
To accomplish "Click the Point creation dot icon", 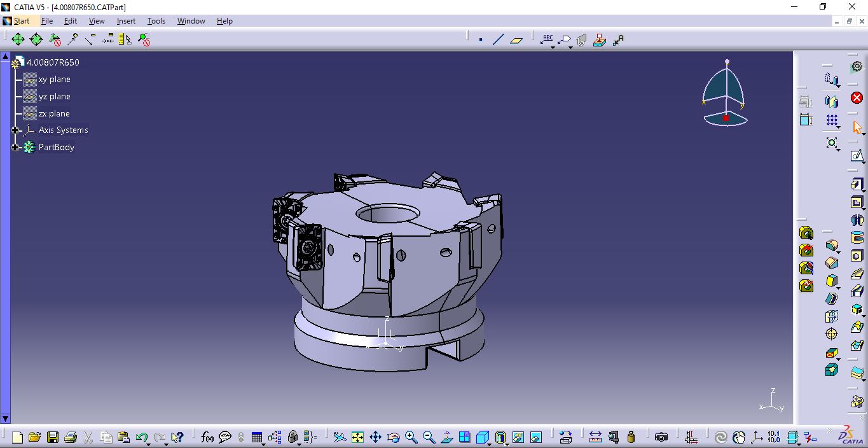I will [x=481, y=39].
